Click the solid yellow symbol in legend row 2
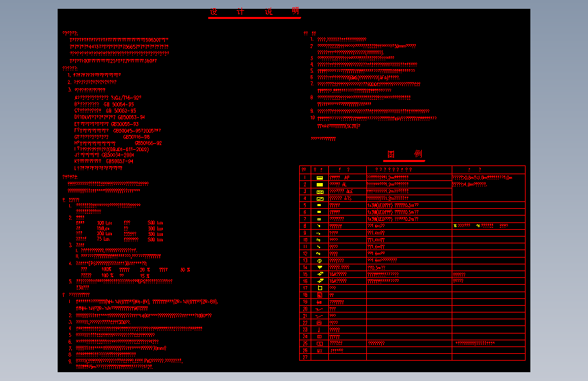Screen dimensions: 588x381 (x=320, y=184)
